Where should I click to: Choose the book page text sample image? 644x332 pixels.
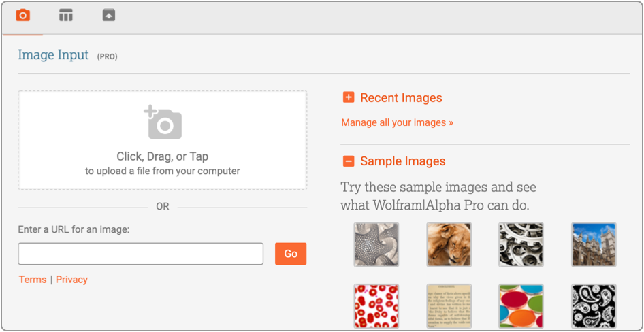point(449,307)
